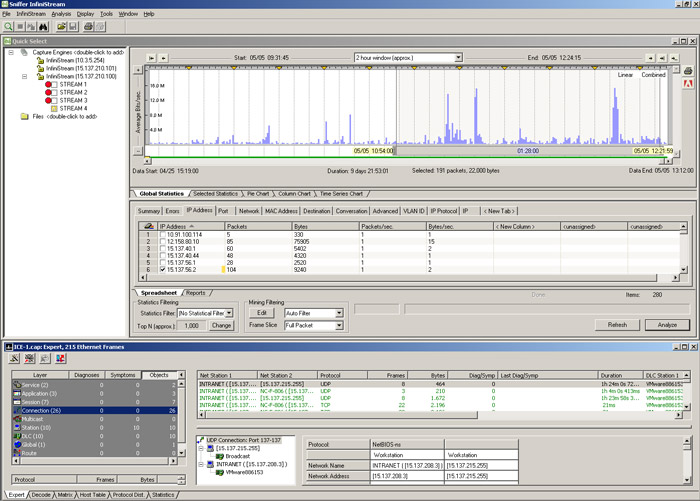Image resolution: width=700 pixels, height=501 pixels.
Task: Click the open folder icon in toolbar
Action: [61, 27]
